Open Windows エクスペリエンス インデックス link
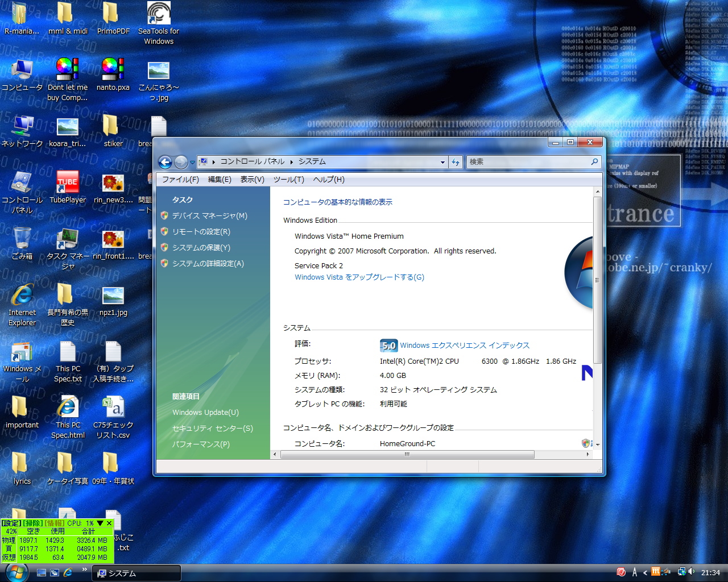Screen dimensions: 728x582 465,346
